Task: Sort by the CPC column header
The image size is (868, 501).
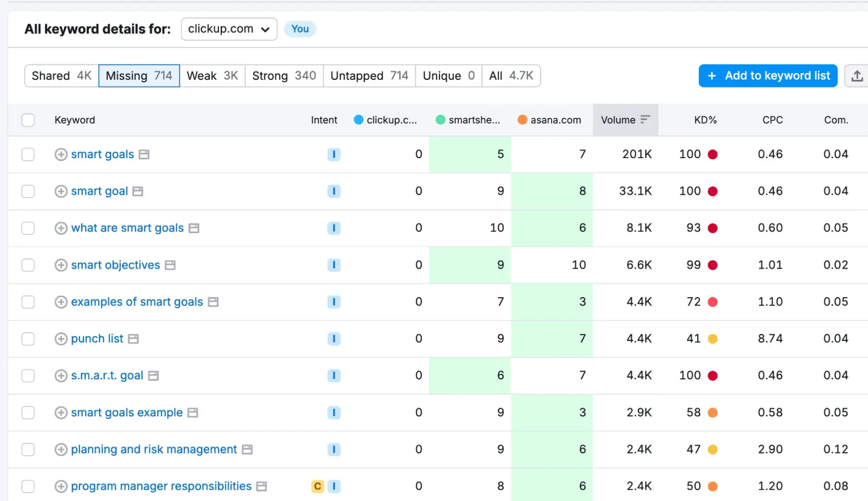Action: (x=772, y=120)
